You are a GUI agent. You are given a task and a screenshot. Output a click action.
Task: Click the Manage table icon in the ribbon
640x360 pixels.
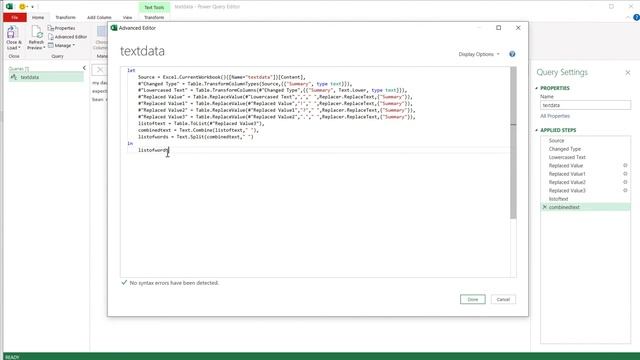pyautogui.click(x=51, y=45)
